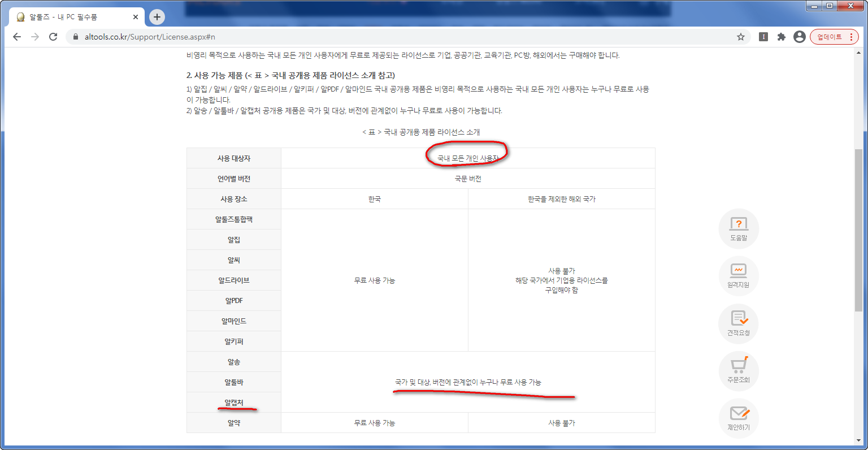Open 원격지원 remote support icon
The width and height of the screenshot is (868, 450).
[739, 276]
